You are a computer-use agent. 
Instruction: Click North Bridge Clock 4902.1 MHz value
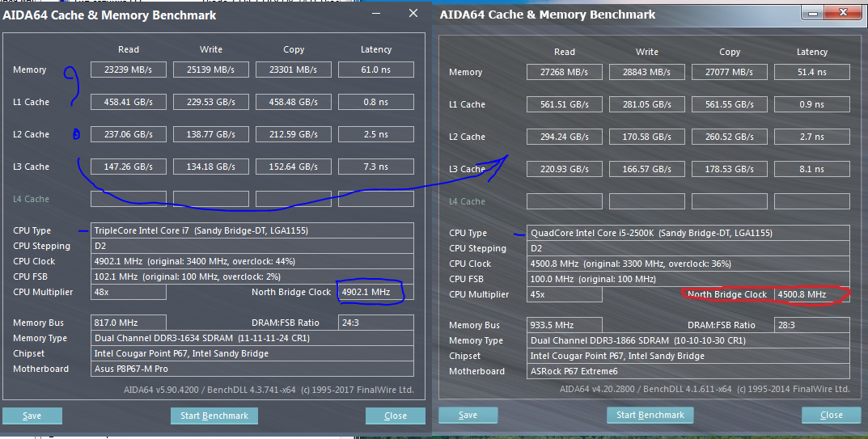click(x=376, y=292)
